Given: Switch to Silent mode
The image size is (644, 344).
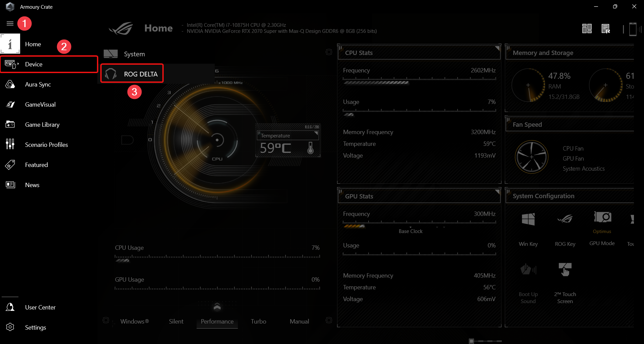Looking at the screenshot, I should click(x=176, y=321).
